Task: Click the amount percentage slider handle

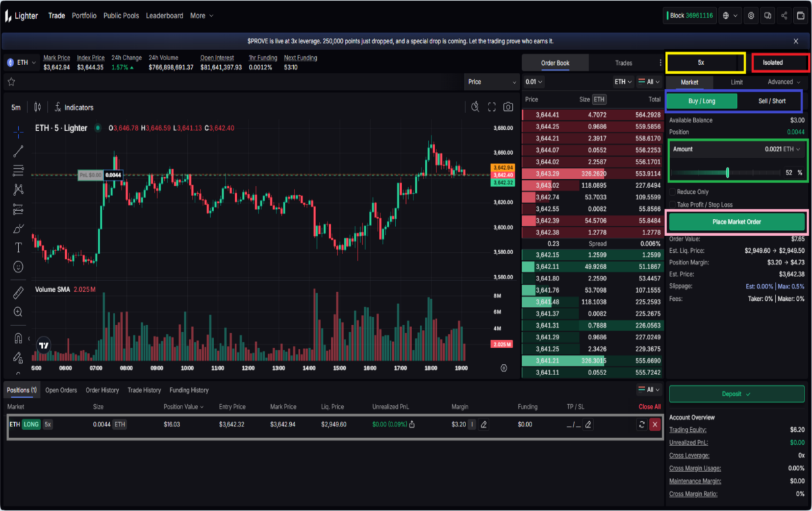Action: [728, 173]
